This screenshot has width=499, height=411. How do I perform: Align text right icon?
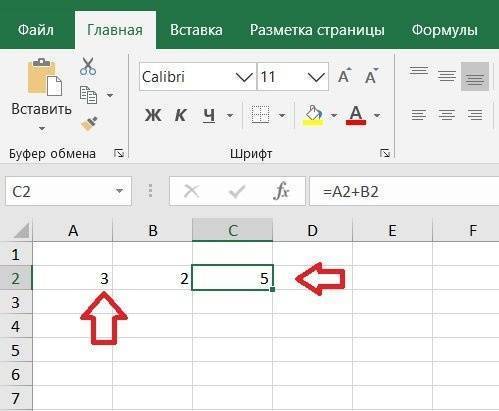pos(475,115)
